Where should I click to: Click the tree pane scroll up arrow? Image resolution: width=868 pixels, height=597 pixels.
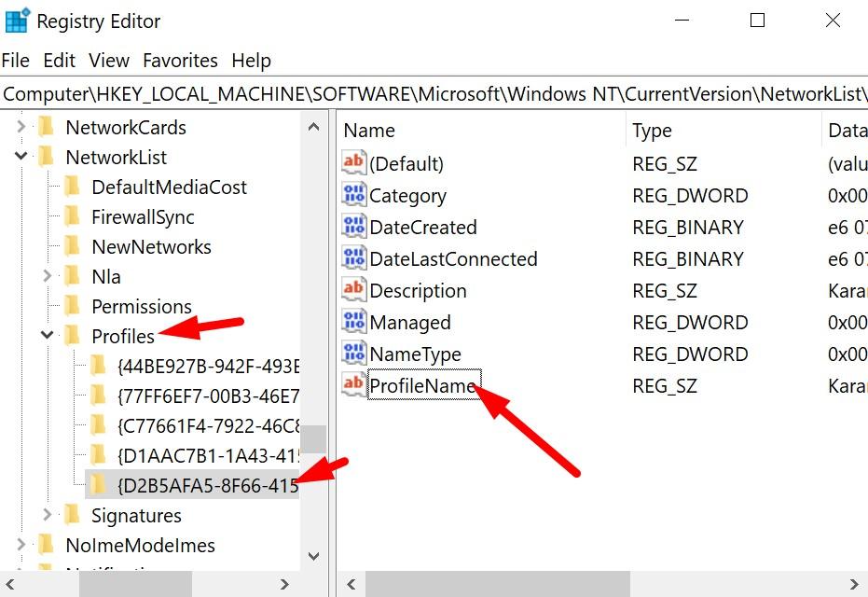point(313,127)
